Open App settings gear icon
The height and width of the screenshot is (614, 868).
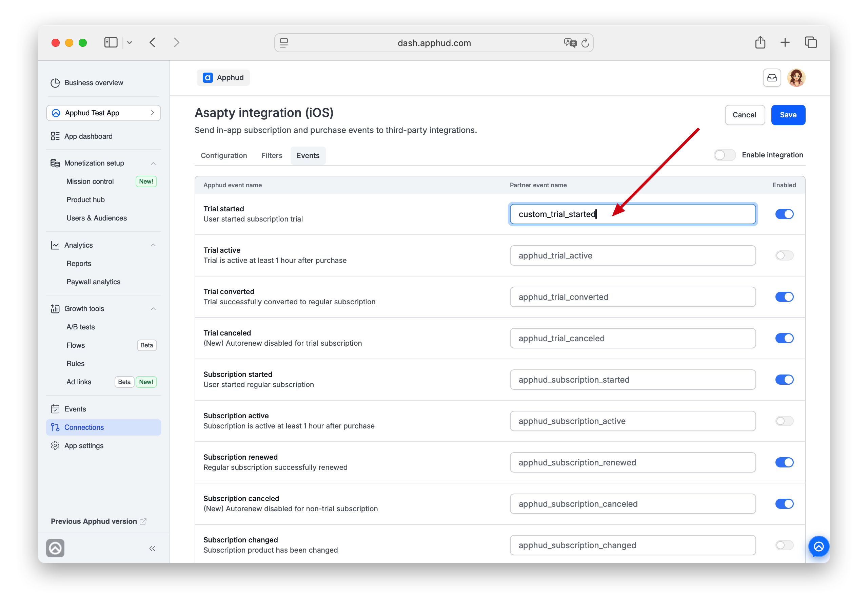click(x=55, y=446)
